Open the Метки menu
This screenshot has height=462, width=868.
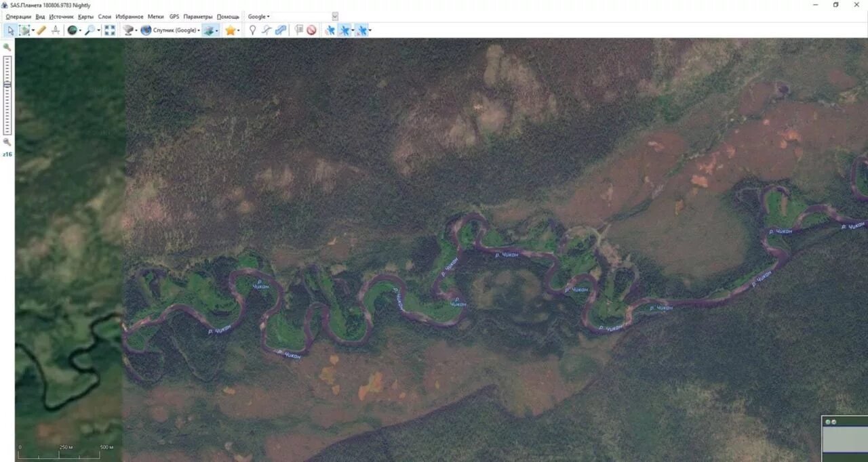coord(156,16)
